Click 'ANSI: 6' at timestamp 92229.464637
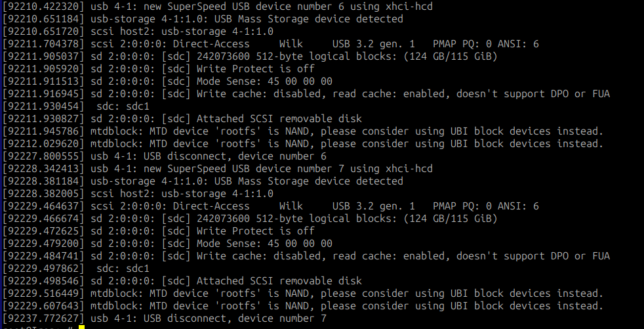 [x=518, y=206]
